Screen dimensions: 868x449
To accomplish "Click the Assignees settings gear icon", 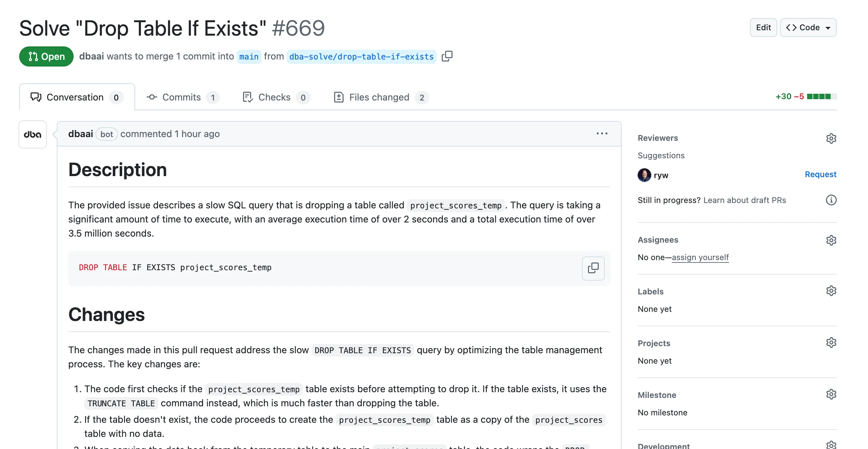I will click(831, 240).
